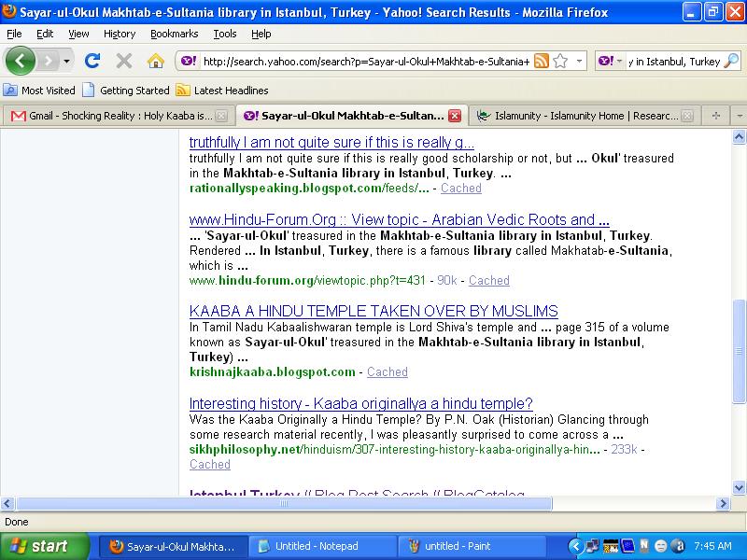Open cached copy of hindu-forum.org result
Viewport: 747px width, 560px height.
pyautogui.click(x=488, y=281)
